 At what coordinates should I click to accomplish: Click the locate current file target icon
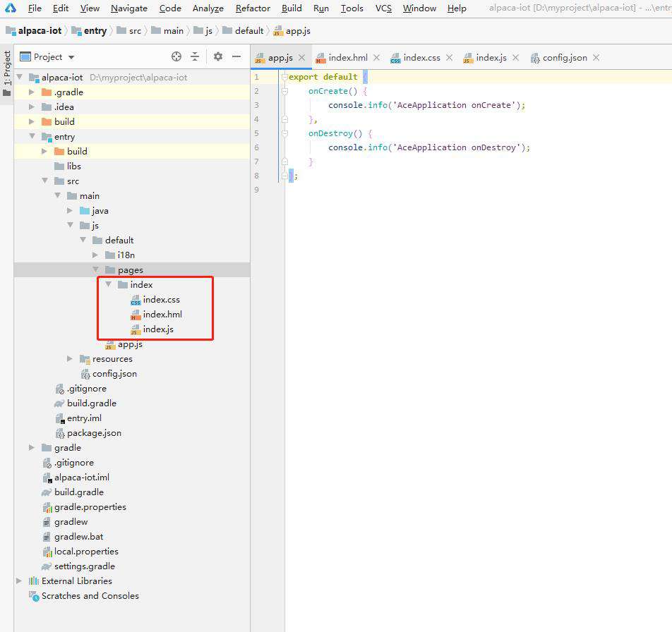176,56
